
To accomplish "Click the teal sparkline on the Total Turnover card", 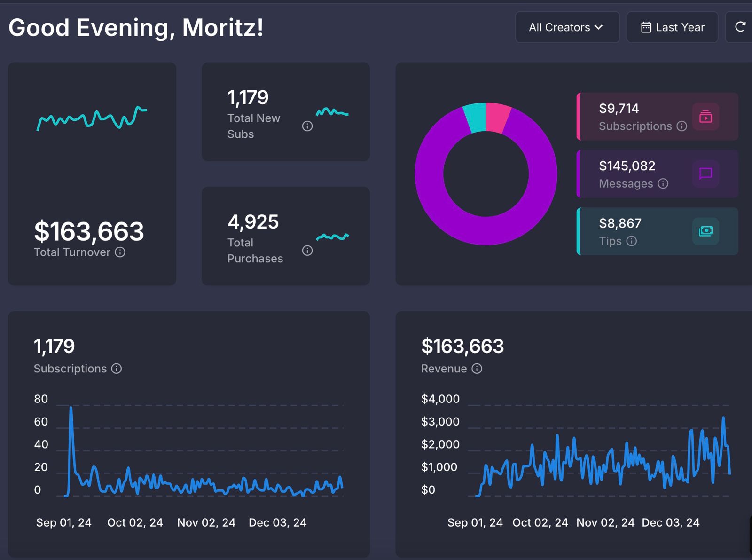I will [x=92, y=118].
